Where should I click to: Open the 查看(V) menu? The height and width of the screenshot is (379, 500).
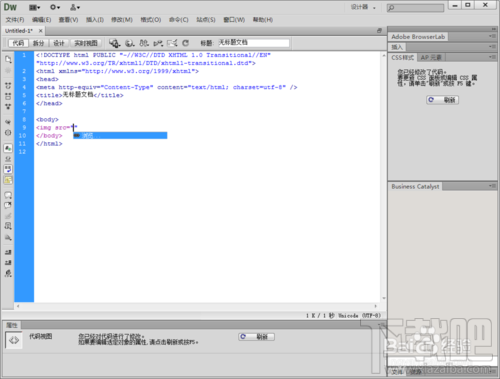point(68,20)
